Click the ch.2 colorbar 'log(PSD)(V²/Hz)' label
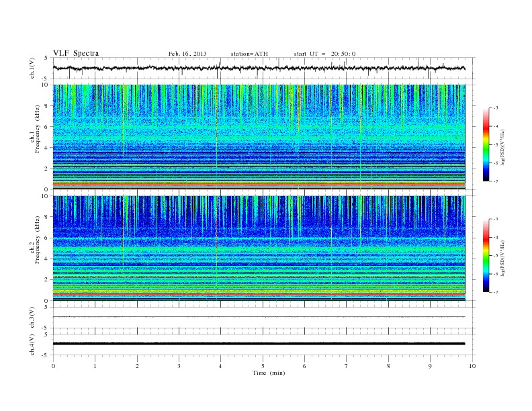Image resolution: width=532 pixels, height=411 pixels. (502, 258)
